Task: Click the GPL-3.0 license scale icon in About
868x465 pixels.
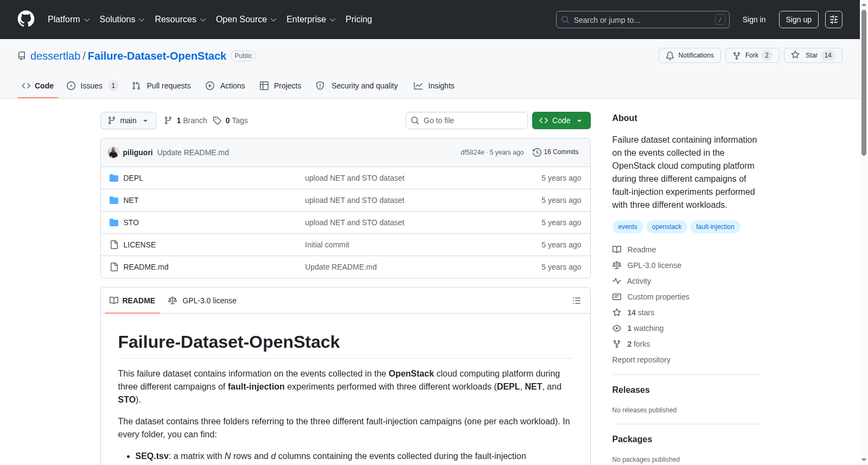Action: click(617, 265)
